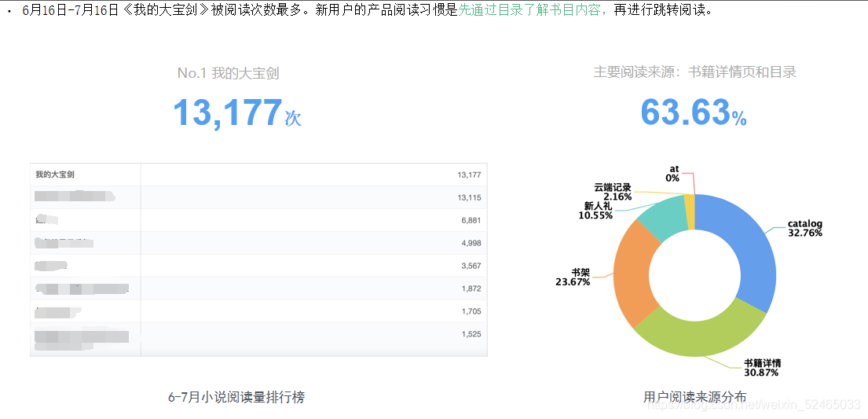Select the table row 我的大宝剑
Image resolution: width=868 pixels, height=419 pixels.
pos(258,175)
